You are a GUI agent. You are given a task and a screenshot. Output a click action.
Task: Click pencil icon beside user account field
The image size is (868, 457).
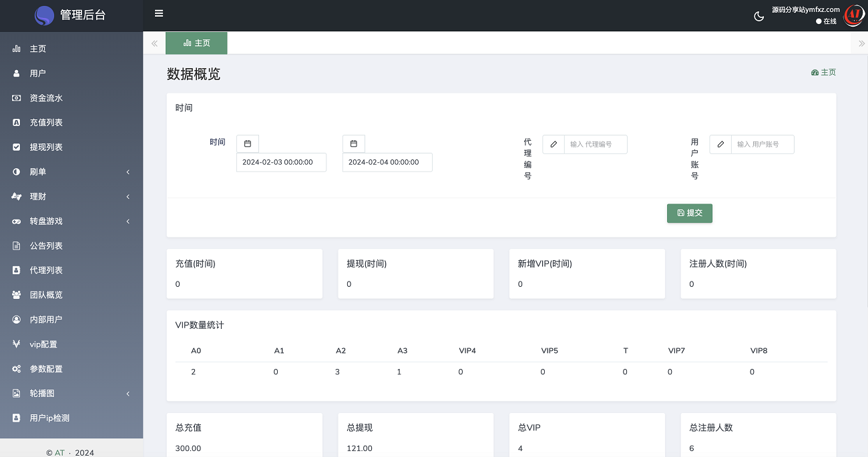pyautogui.click(x=720, y=144)
